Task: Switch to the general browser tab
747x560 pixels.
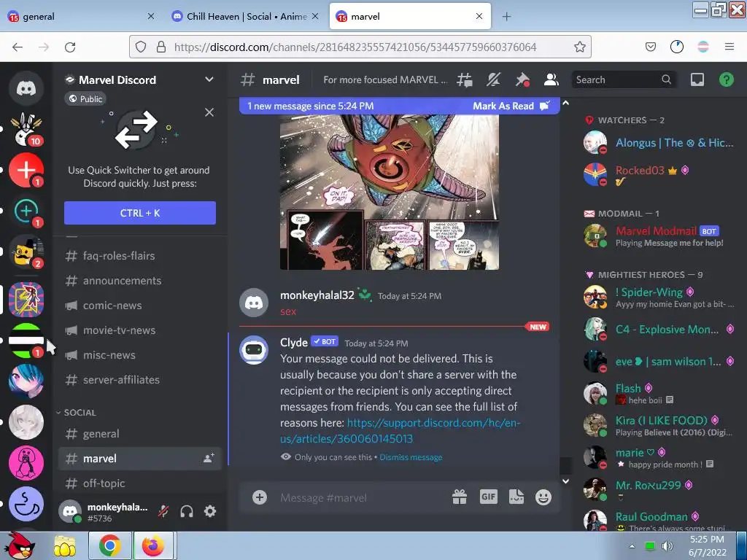Action: 81,16
